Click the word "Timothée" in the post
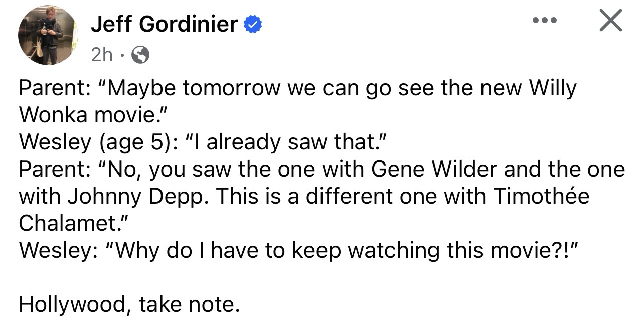Screen dimensions: 644x326 (541, 197)
